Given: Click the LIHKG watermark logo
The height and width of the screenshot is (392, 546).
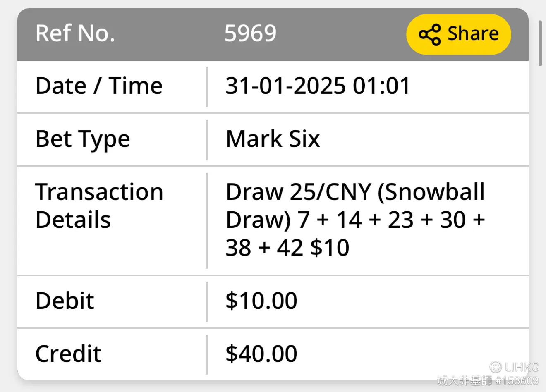Looking at the screenshot, I should click(515, 367).
